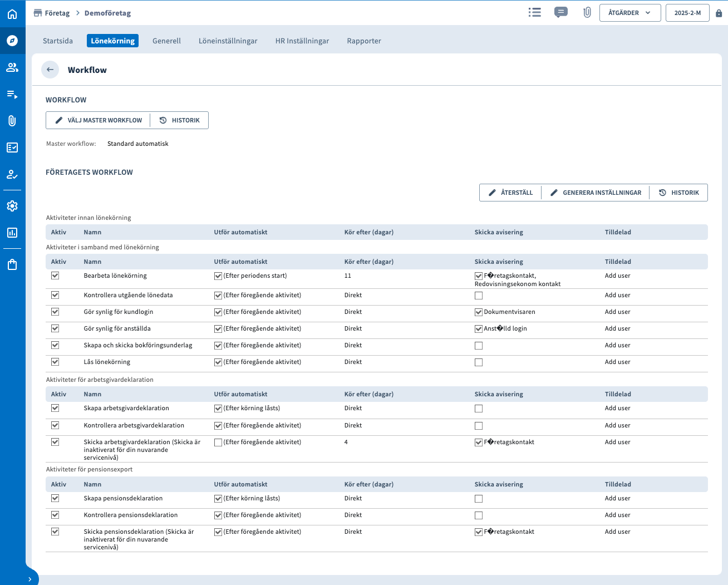Open the clipboard icon in sidebar

click(x=12, y=264)
